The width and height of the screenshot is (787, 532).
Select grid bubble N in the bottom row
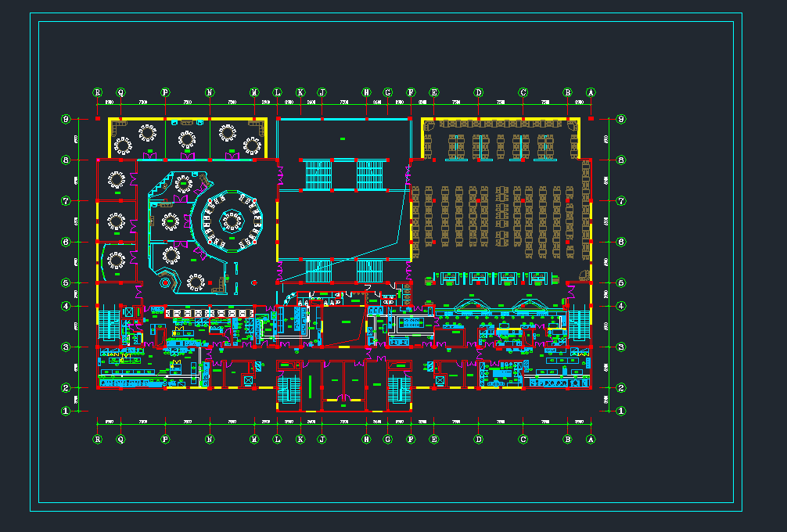click(210, 440)
